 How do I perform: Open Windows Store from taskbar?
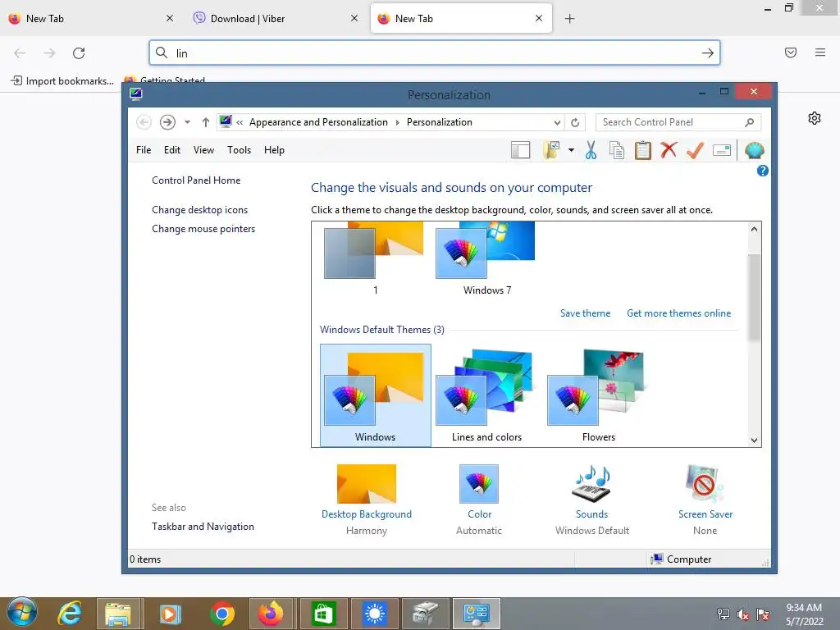(323, 614)
